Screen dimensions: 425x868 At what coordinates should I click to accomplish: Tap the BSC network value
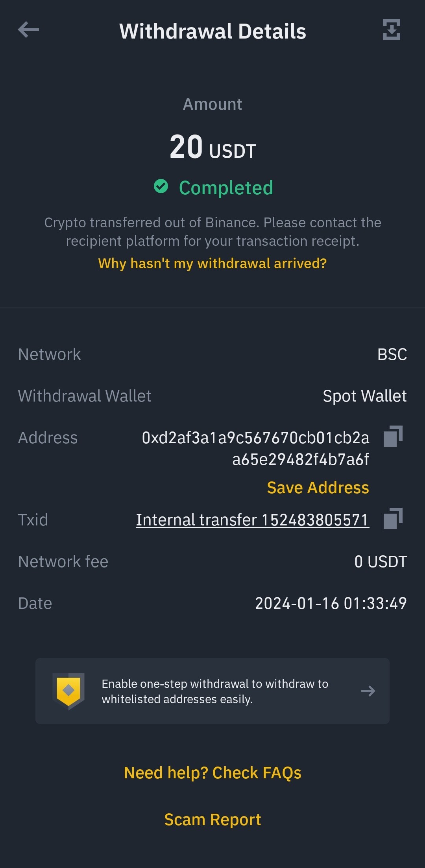[392, 354]
